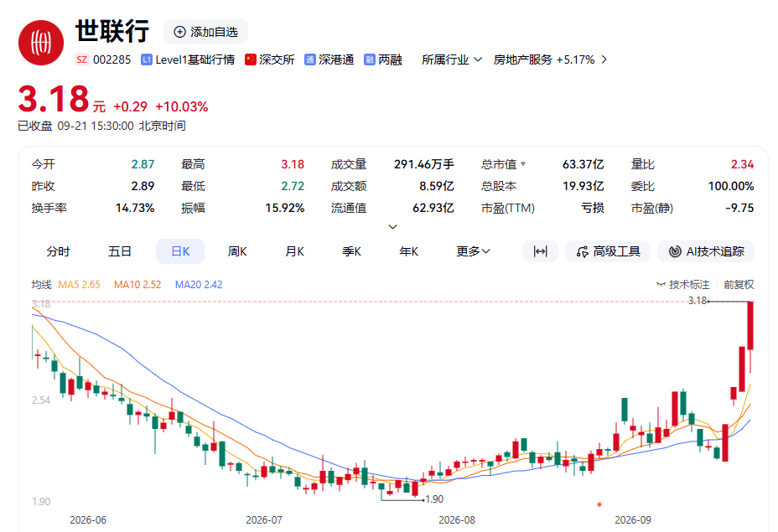The width and height of the screenshot is (778, 532).
Task: Click 成交量 value 291.46万手
Action: pos(424,164)
